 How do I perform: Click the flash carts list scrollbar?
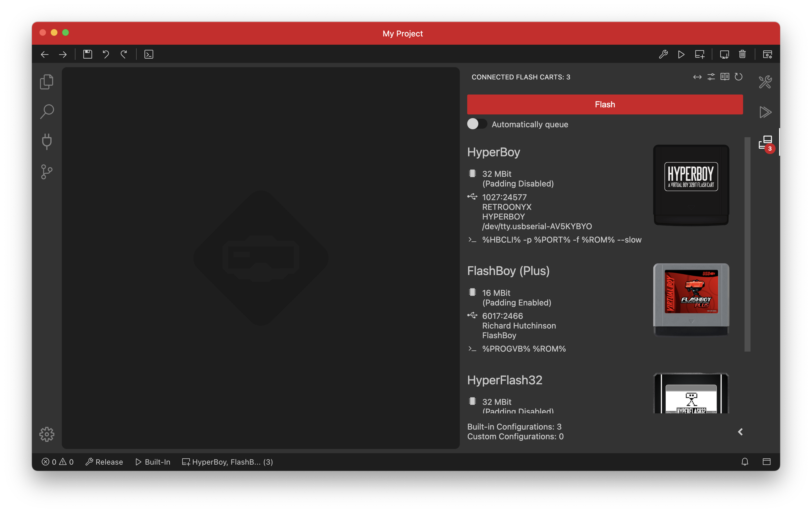click(x=747, y=244)
